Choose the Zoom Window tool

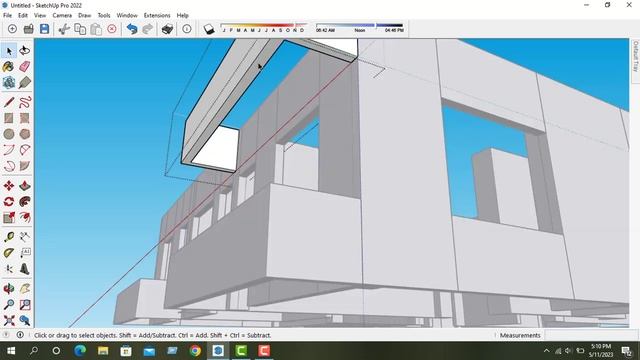pyautogui.click(x=24, y=305)
